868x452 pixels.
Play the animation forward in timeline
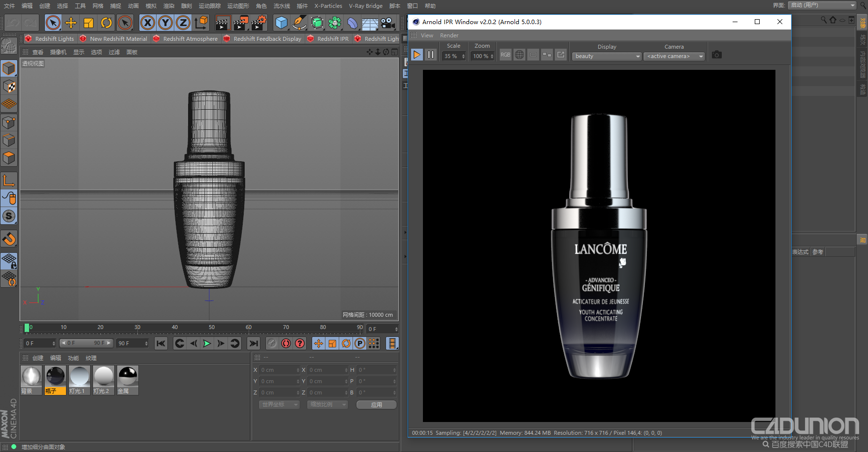207,343
